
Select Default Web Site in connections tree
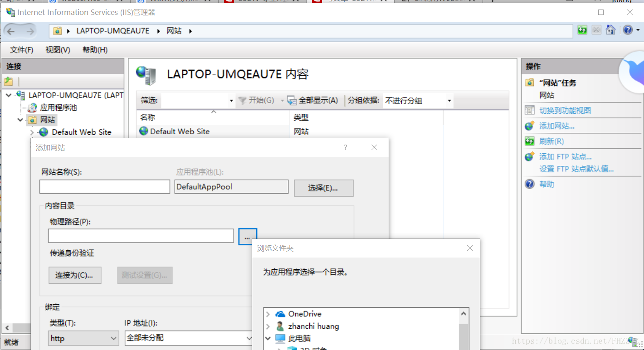click(x=82, y=132)
